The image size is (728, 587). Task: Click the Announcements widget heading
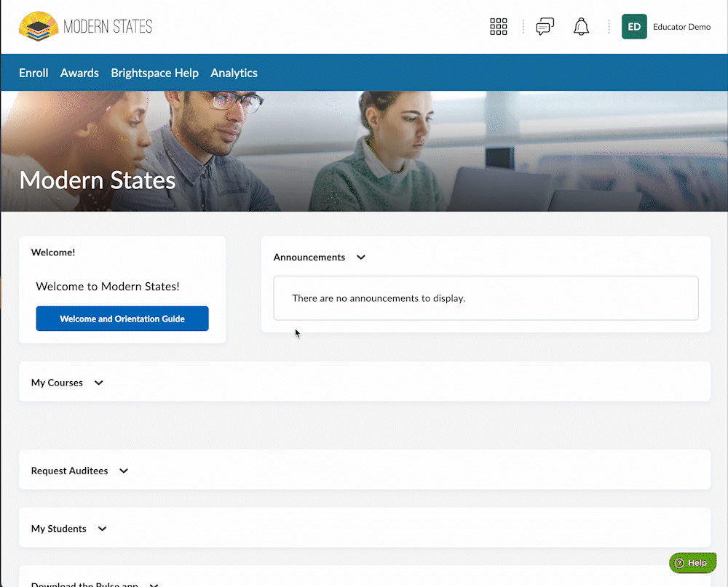coord(309,257)
